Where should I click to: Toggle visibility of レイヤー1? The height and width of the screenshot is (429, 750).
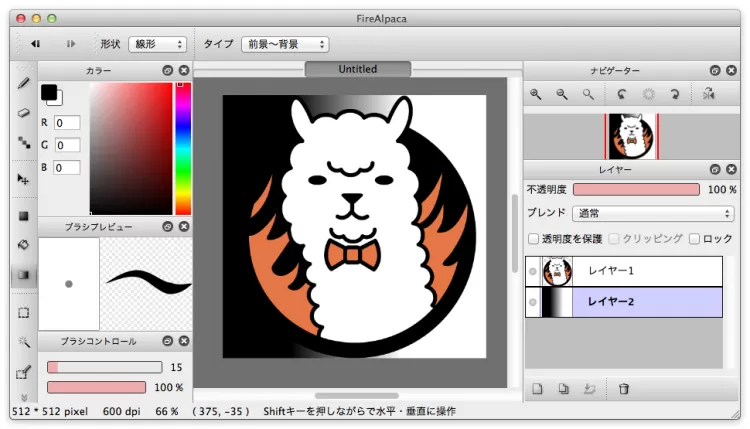533,271
